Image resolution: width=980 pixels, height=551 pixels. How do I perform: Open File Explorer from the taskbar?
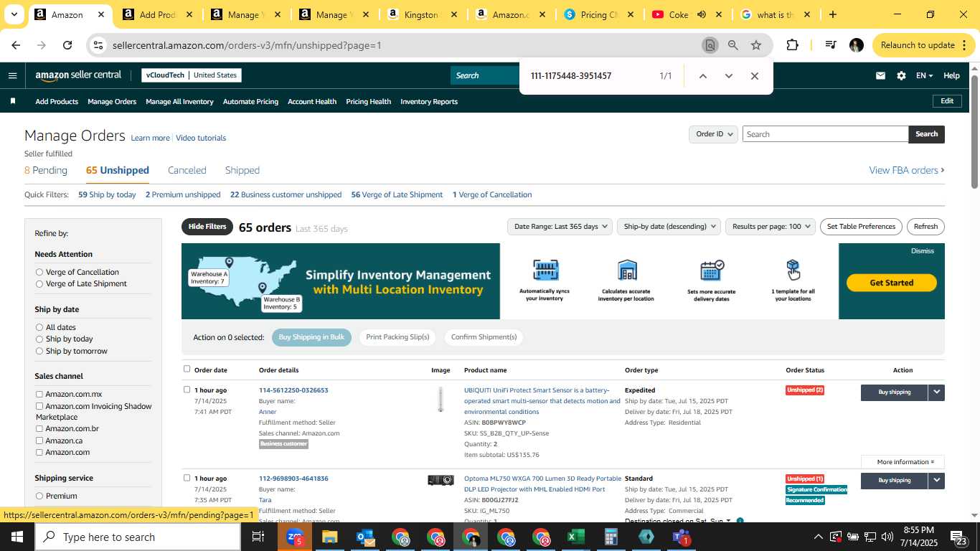click(x=329, y=537)
